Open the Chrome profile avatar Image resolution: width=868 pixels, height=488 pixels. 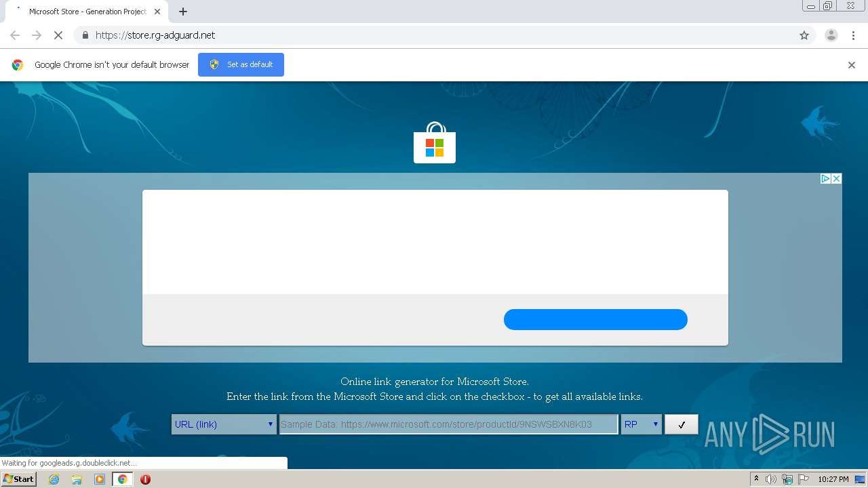point(831,35)
